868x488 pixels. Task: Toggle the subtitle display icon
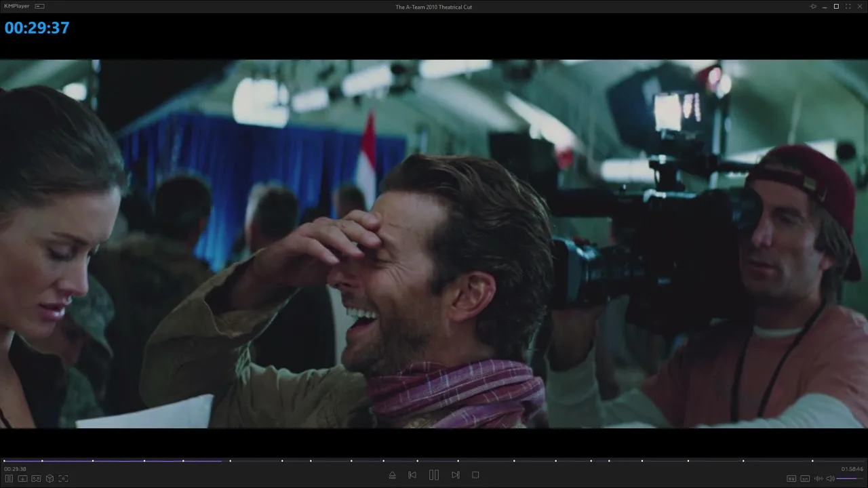805,479
